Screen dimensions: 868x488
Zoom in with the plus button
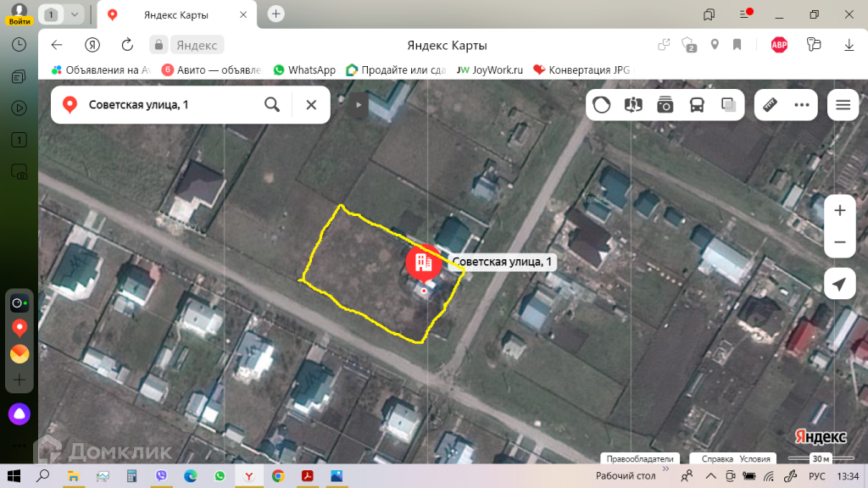click(x=840, y=210)
